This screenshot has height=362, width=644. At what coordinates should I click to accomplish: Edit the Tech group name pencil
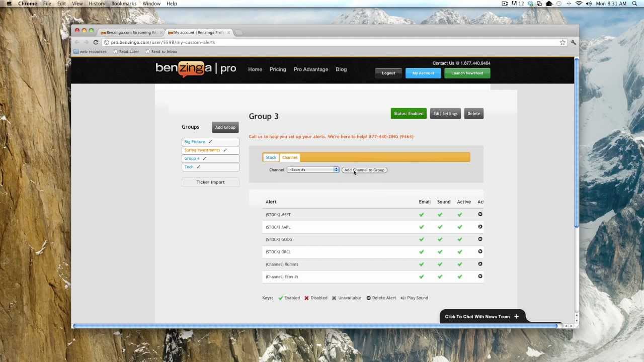tap(199, 167)
